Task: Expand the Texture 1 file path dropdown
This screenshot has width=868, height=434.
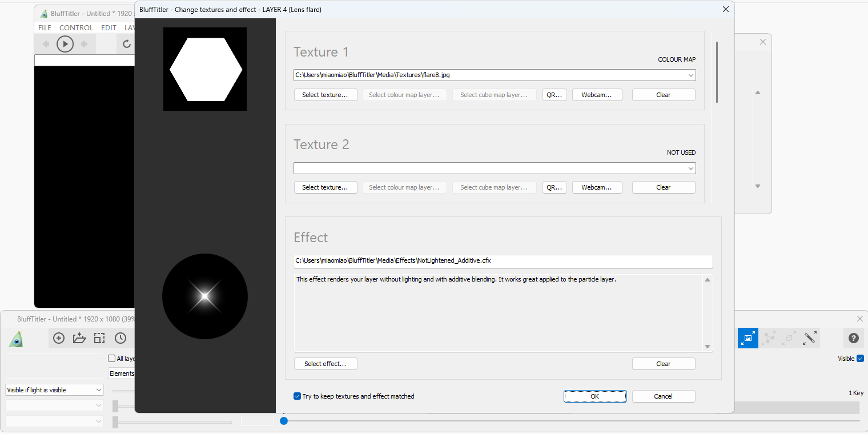Action: [x=691, y=75]
